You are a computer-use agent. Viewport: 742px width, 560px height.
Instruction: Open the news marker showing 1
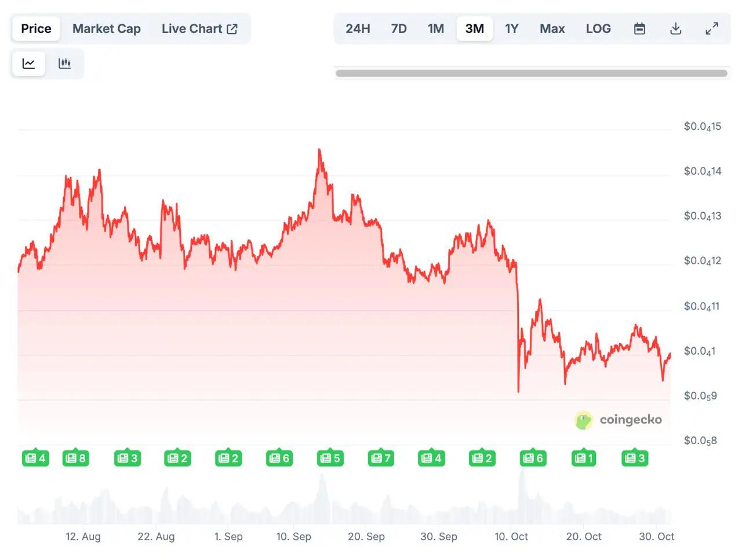[x=584, y=458]
